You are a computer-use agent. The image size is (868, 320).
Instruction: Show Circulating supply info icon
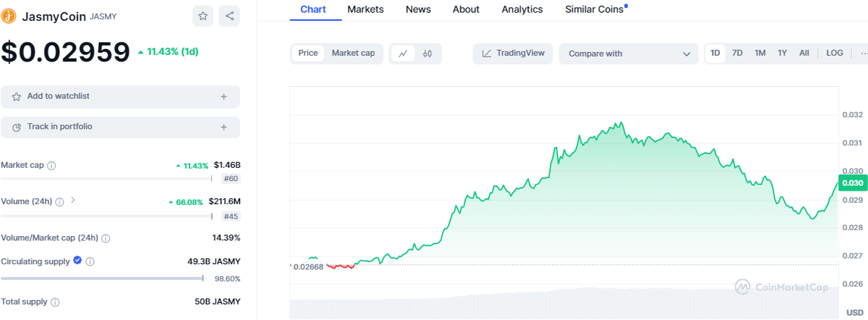[90, 261]
